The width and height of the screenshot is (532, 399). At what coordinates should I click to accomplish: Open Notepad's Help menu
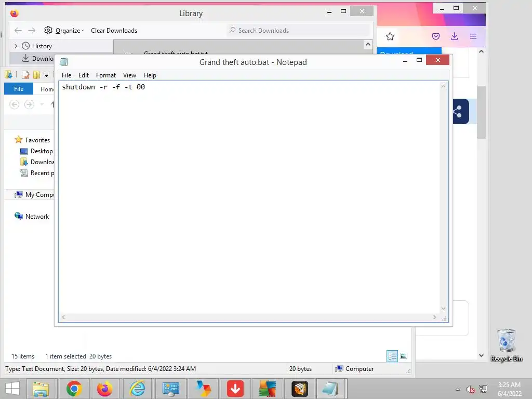(150, 75)
